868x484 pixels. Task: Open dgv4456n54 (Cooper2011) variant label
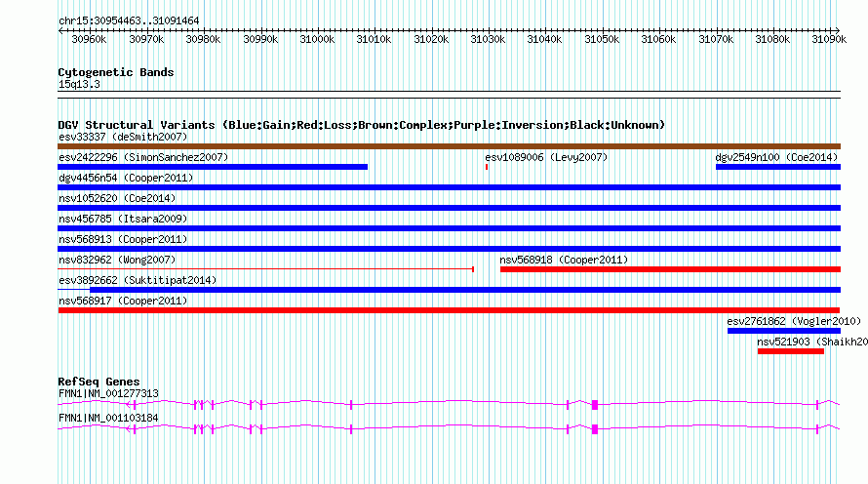pos(126,178)
